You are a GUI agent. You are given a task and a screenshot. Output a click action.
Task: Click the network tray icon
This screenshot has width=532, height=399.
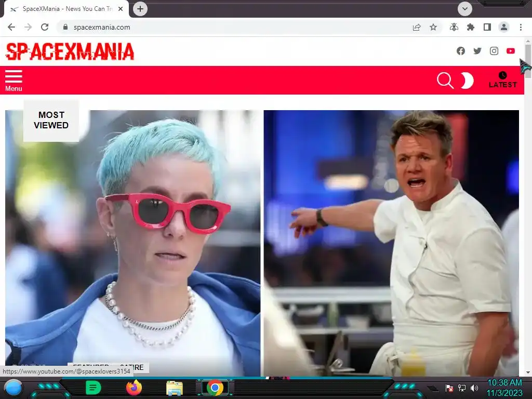pos(461,388)
